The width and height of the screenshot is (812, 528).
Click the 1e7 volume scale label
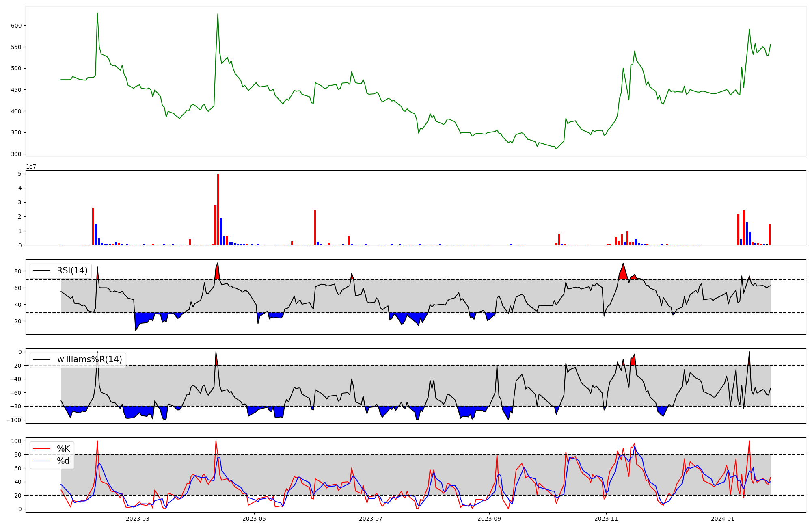(x=31, y=167)
